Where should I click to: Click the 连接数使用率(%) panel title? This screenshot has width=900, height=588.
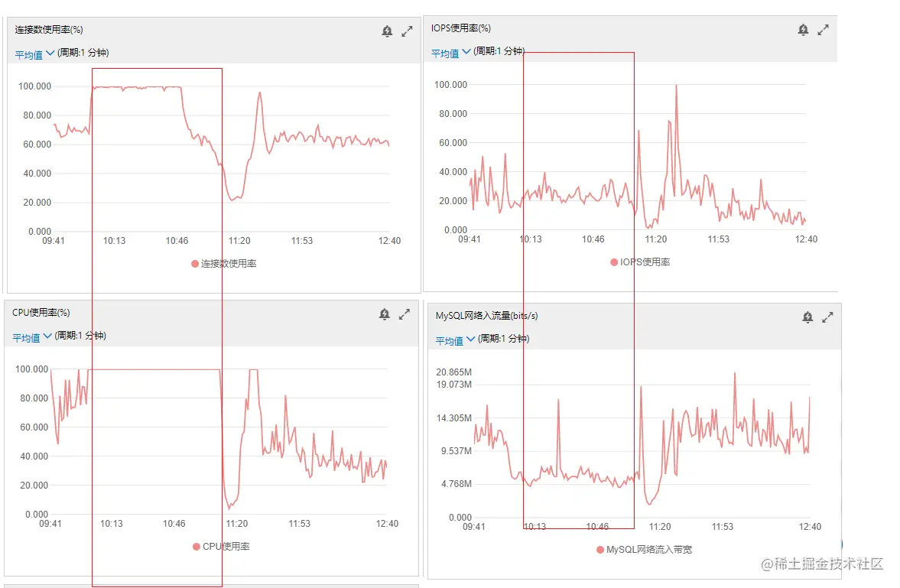click(49, 30)
